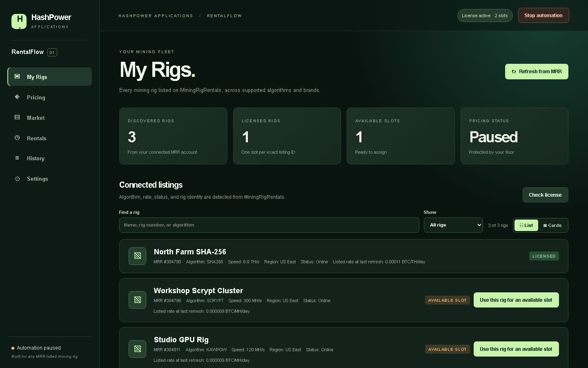This screenshot has height=368, width=588.
Task: Open the Market section
Action: (x=49, y=118)
